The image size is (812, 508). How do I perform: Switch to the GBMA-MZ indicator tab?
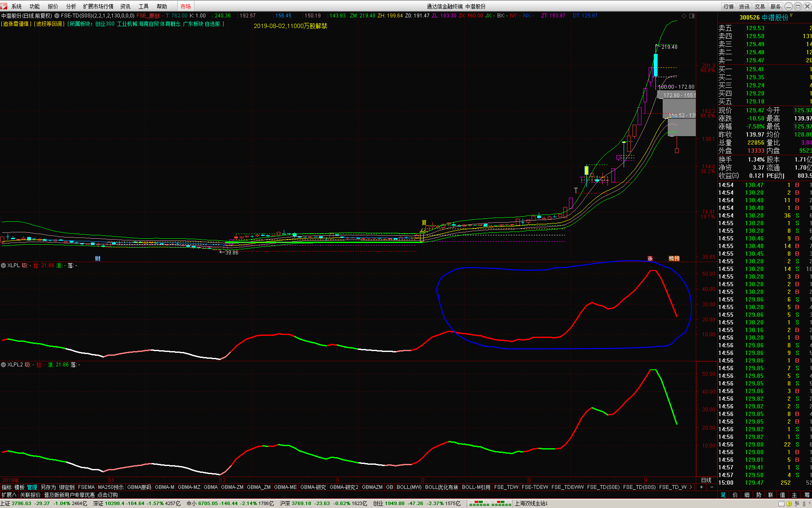pos(189,487)
